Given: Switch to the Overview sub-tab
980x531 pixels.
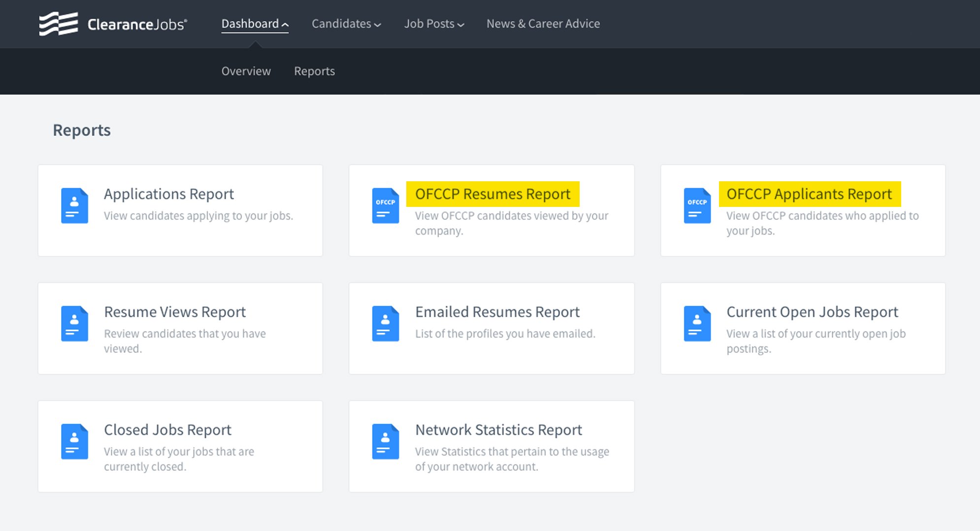Looking at the screenshot, I should point(246,71).
